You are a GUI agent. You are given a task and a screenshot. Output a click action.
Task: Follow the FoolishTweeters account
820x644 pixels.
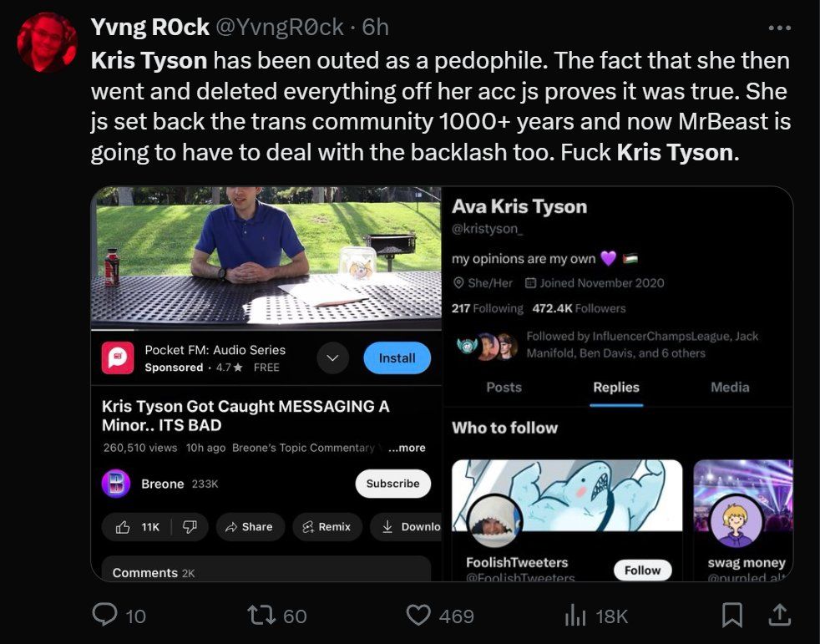pyautogui.click(x=643, y=570)
